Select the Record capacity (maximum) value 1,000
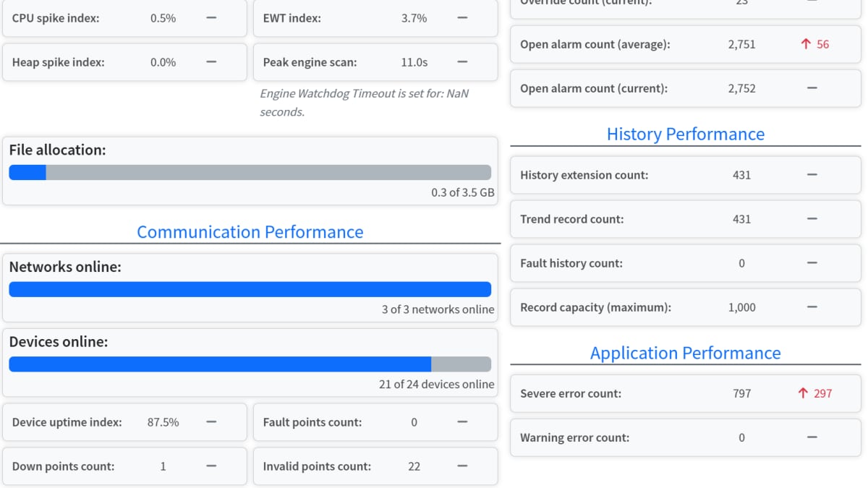 point(741,307)
